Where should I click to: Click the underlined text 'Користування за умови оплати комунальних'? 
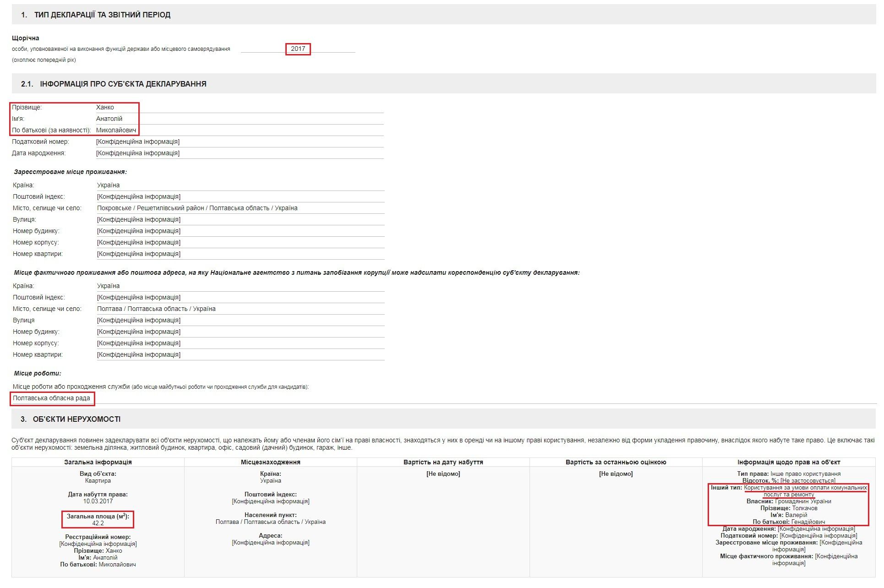[x=805, y=488]
